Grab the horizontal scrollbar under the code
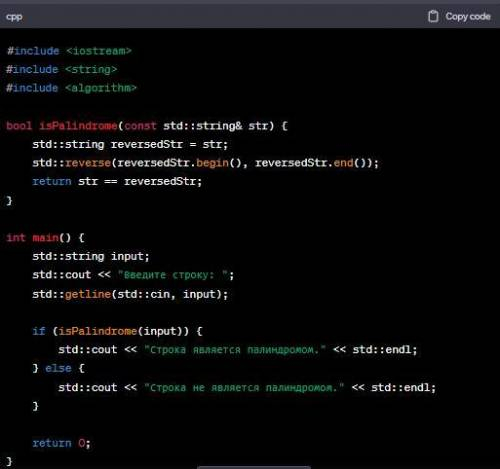Viewport: 500px width, 469px height. pos(254,467)
